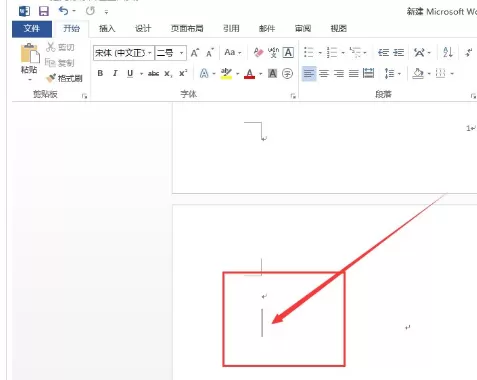Click the Sort icon
This screenshot has width=477, height=380.
click(x=448, y=52)
